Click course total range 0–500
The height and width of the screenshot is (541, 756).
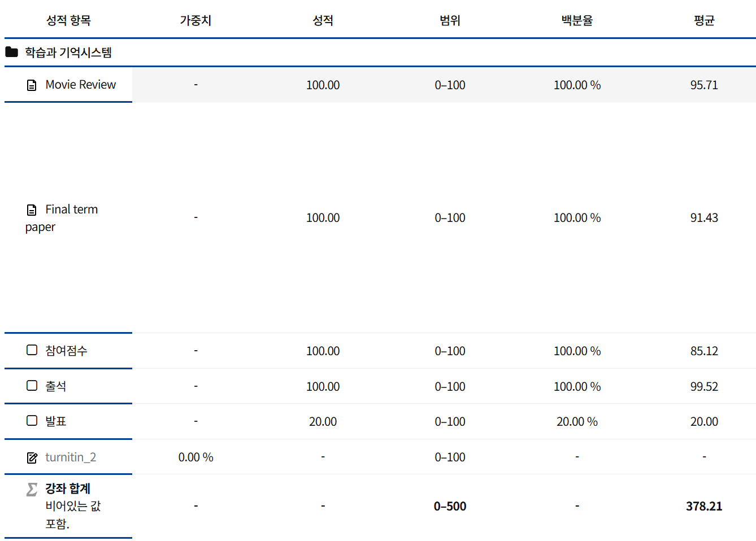pyautogui.click(x=450, y=507)
